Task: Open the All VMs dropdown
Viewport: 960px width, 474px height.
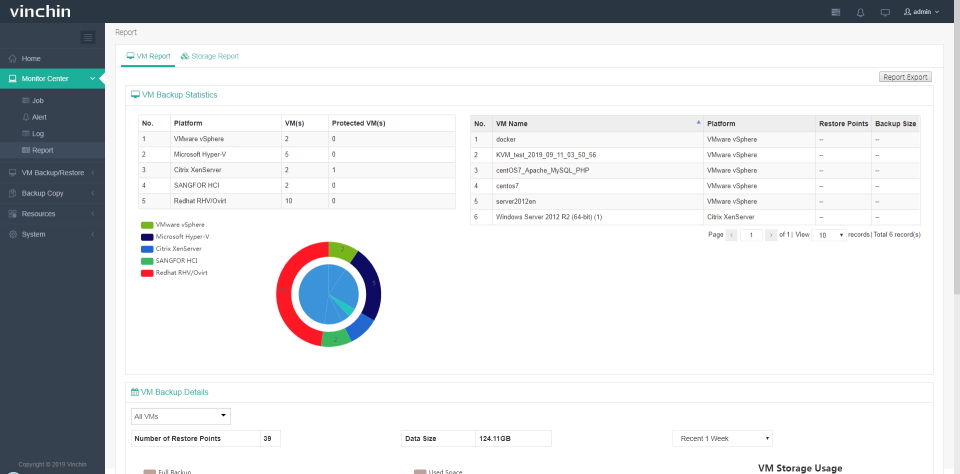Action: [x=181, y=416]
